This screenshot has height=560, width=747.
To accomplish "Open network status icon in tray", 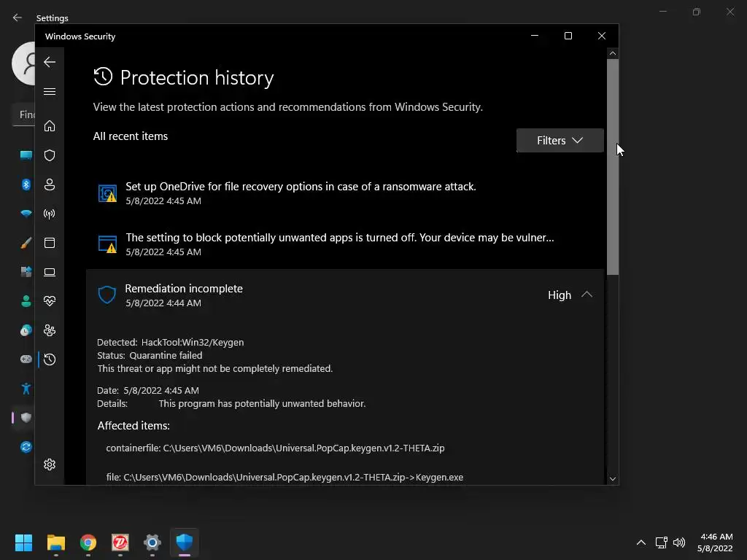I will pos(661,542).
